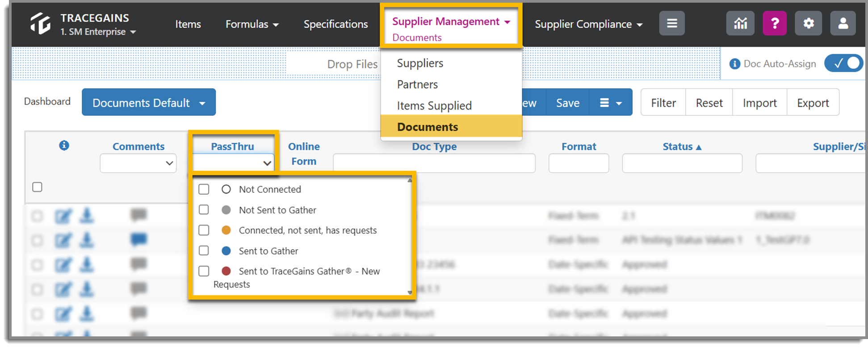The image size is (868, 348).
Task: Sort by Status column header
Action: point(682,146)
